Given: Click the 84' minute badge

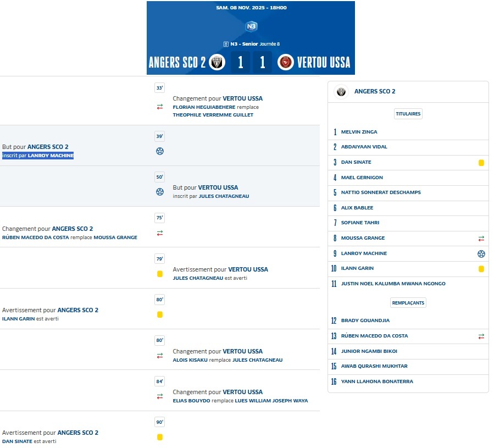Looking at the screenshot, I should [x=160, y=381].
